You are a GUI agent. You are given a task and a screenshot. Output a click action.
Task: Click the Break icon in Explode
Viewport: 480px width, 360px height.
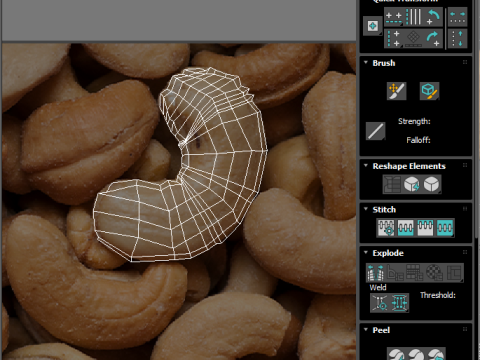point(376,272)
